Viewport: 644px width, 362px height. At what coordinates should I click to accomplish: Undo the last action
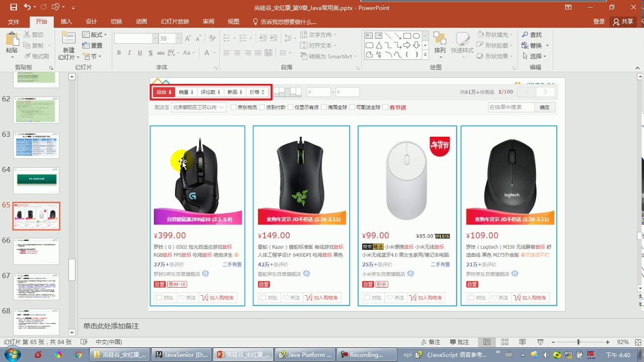pyautogui.click(x=27, y=7)
